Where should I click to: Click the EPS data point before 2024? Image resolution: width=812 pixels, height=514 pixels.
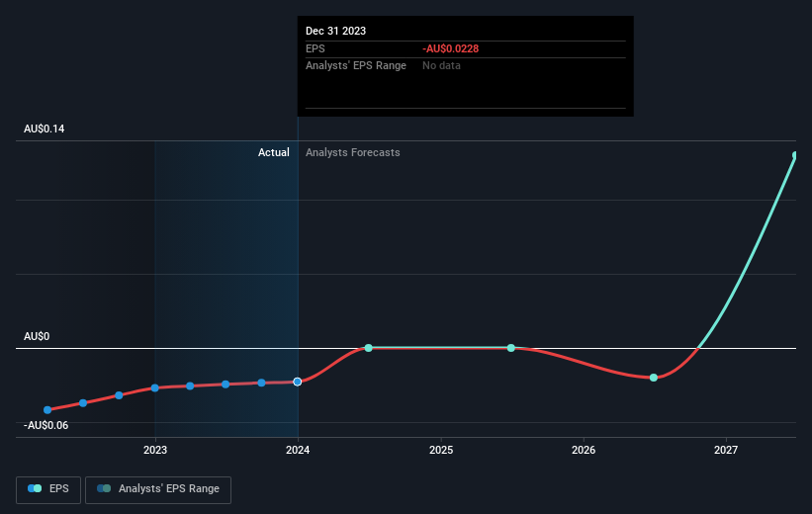(261, 384)
